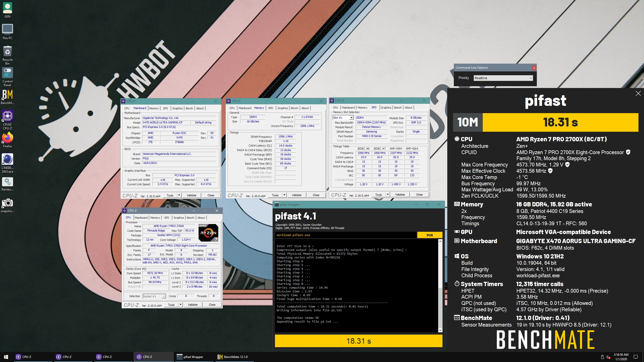
Task: Open the snapshot camera desktop icon
Action: [7, 206]
